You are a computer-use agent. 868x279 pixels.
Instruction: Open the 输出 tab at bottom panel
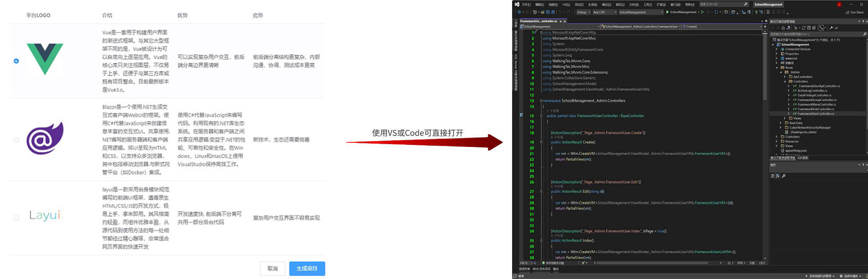(x=556, y=269)
